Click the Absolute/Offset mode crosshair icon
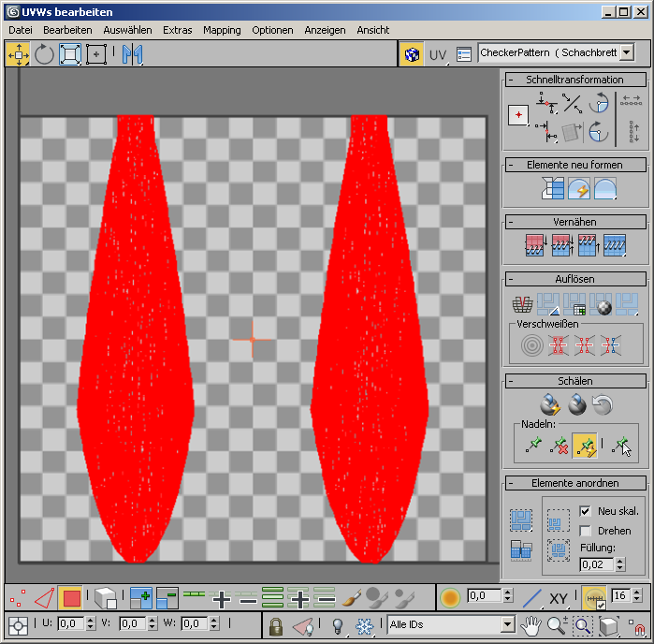 coord(18,626)
